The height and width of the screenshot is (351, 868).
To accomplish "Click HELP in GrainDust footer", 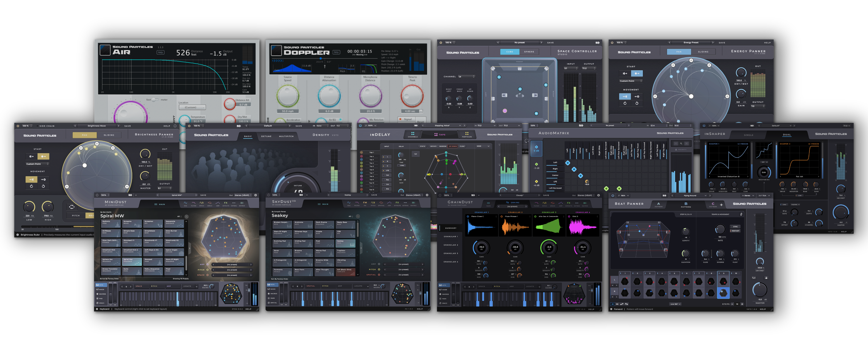I will [591, 309].
